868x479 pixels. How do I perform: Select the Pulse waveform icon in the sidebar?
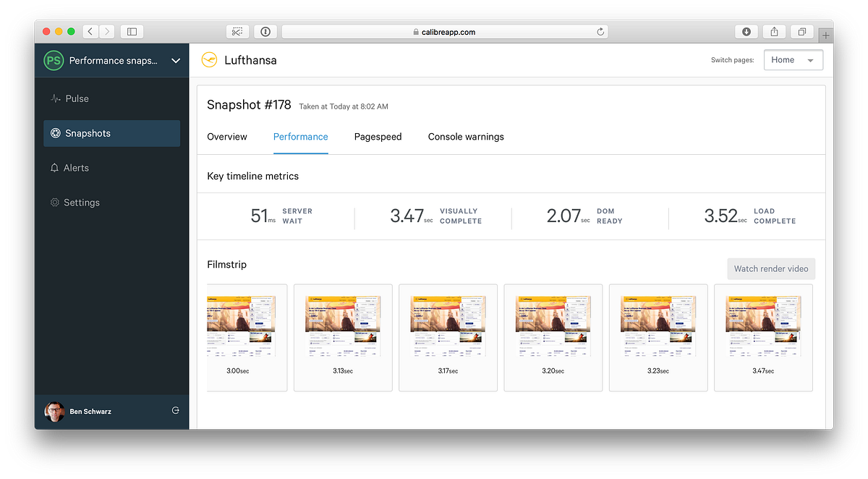click(x=54, y=98)
